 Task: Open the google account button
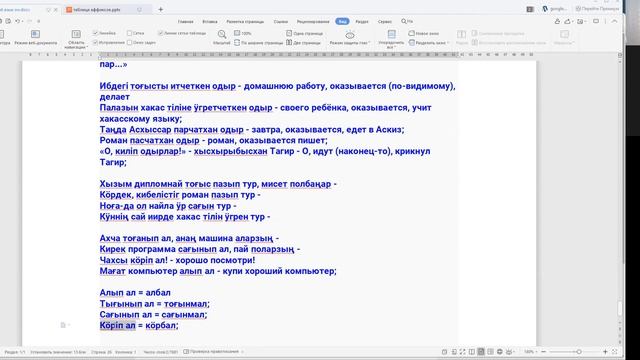pyautogui.click(x=554, y=9)
